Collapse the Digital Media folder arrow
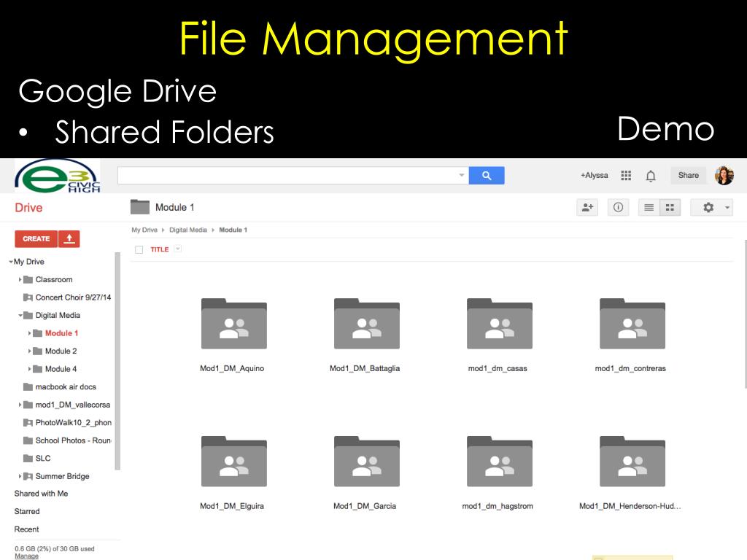Screen dimensions: 747x560 (x=20, y=315)
